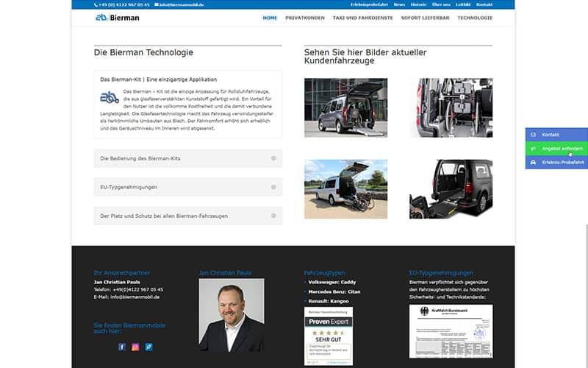Open ProvenExpert 'SEHR GUT' rating badge

click(329, 336)
